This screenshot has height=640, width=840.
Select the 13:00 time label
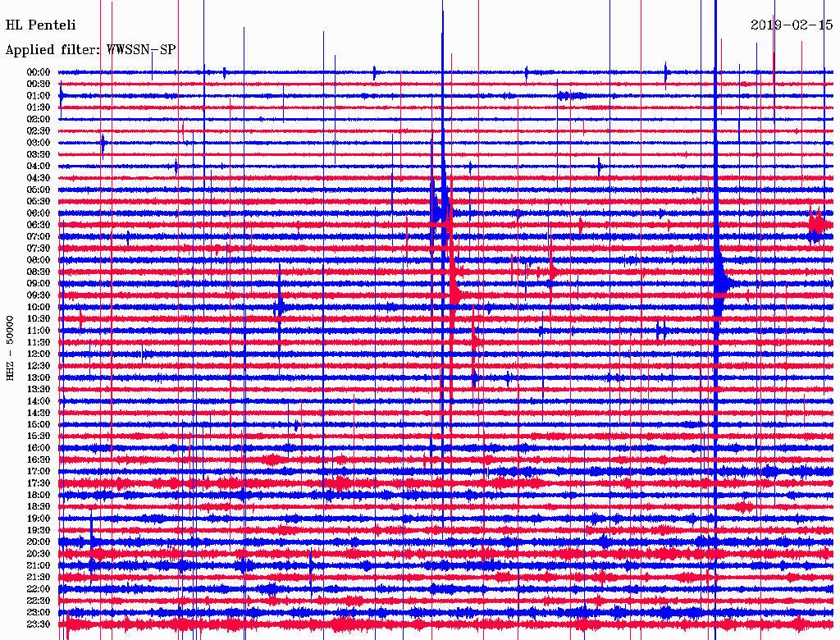click(x=39, y=378)
